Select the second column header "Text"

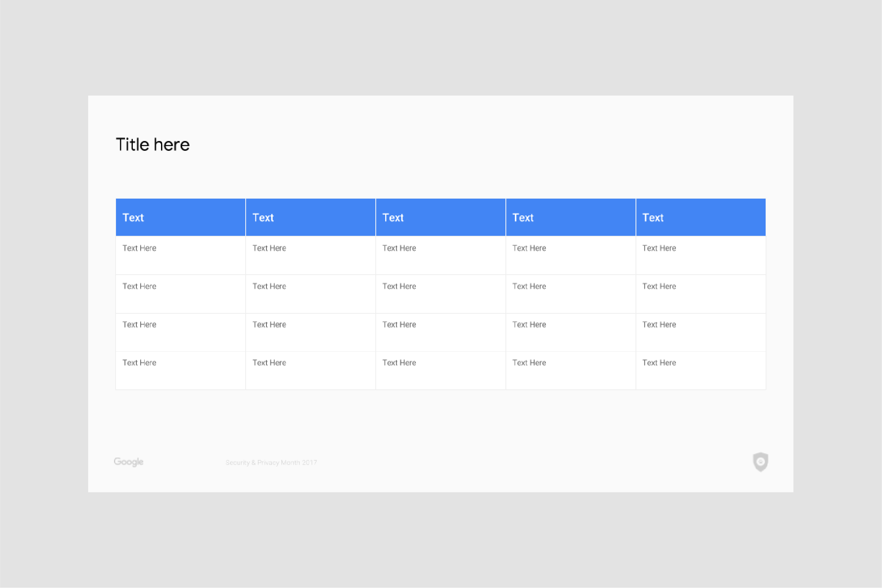(x=263, y=218)
